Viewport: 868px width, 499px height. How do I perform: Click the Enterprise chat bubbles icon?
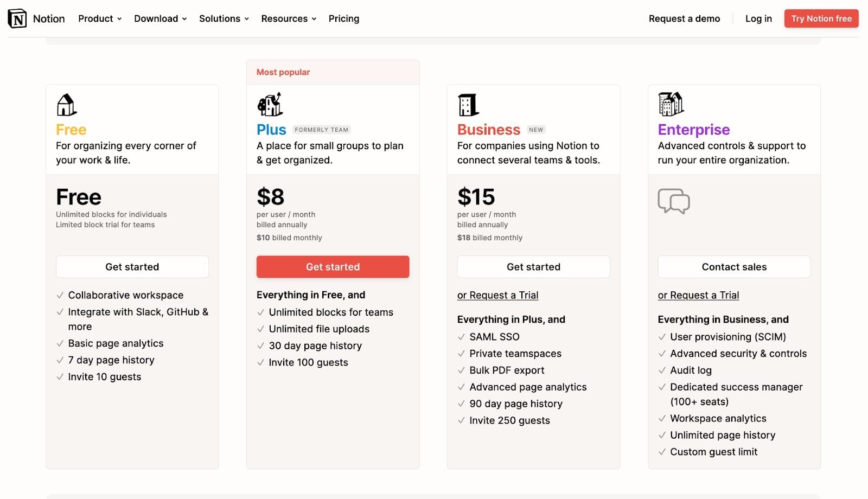pyautogui.click(x=673, y=201)
